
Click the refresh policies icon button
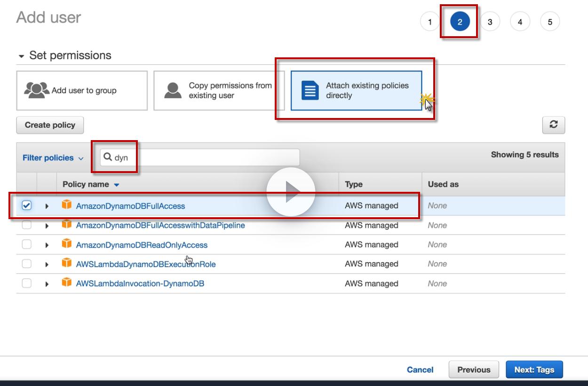554,125
